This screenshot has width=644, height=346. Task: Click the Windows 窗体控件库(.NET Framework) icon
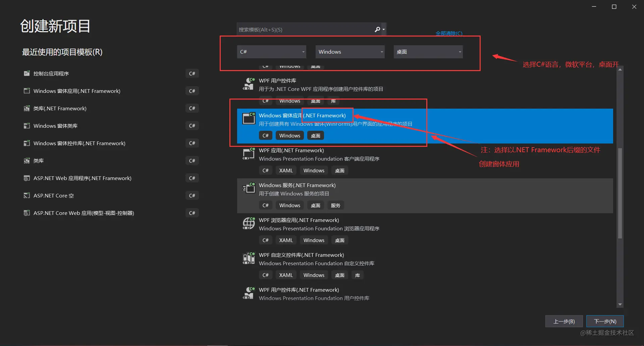[x=27, y=143]
